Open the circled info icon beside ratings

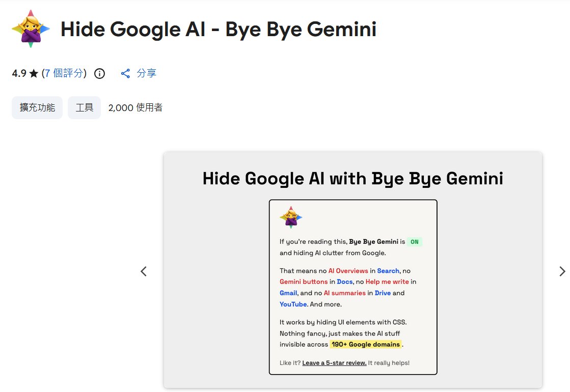[x=100, y=74]
